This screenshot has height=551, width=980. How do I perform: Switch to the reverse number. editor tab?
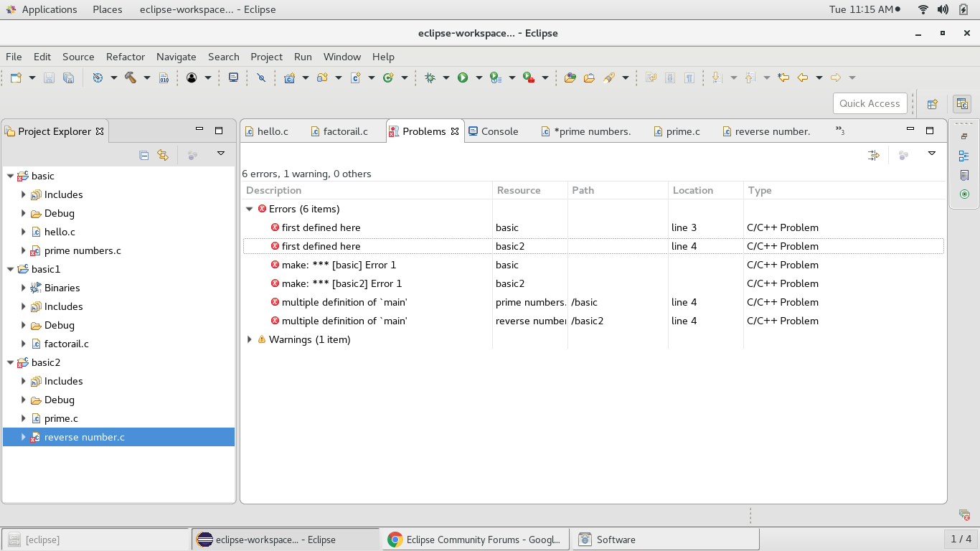tap(766, 131)
